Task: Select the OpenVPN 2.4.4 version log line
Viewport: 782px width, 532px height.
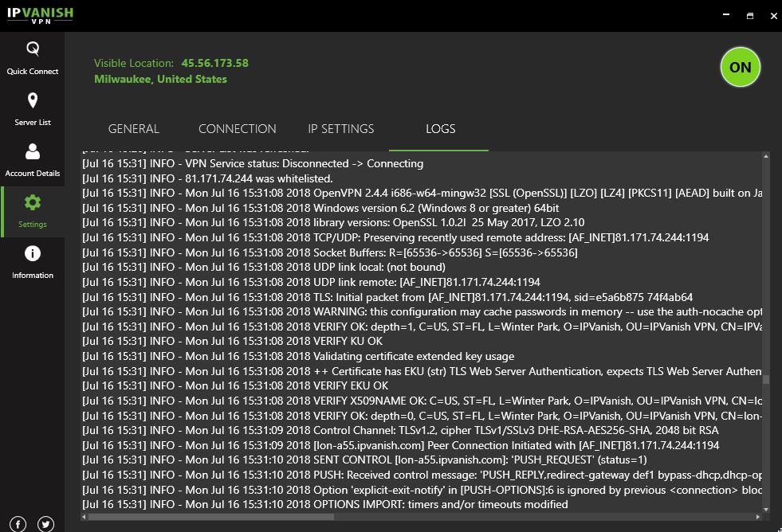Action: pos(422,193)
